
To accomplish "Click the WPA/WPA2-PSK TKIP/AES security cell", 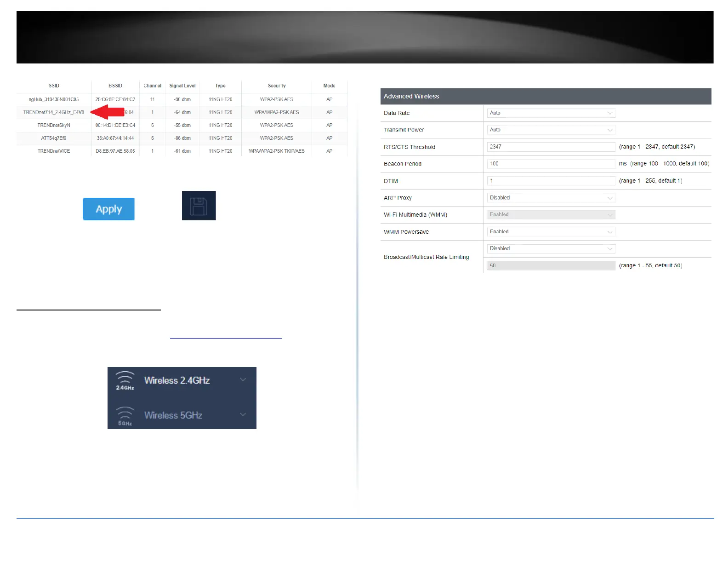I will point(277,151).
